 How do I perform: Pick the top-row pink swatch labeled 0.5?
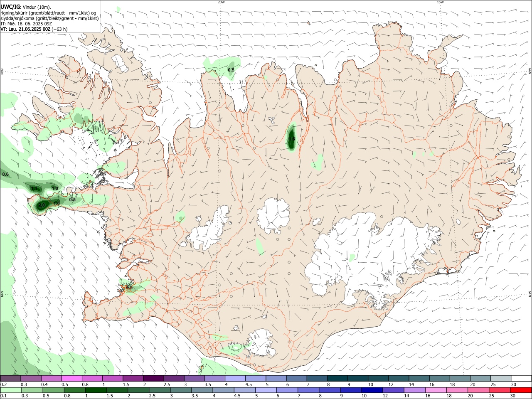[x=72, y=379]
